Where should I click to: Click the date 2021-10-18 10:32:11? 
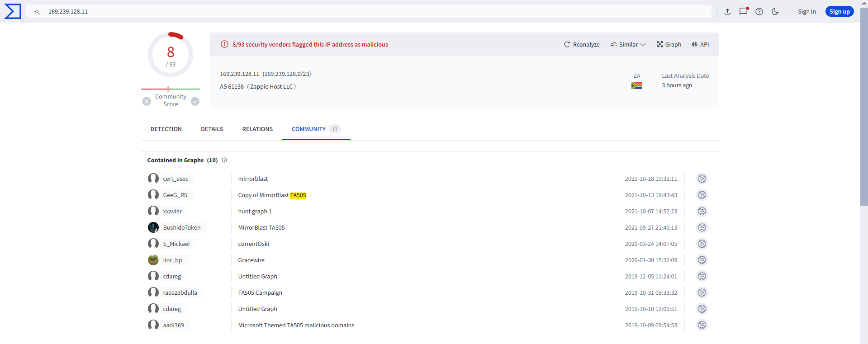point(651,179)
